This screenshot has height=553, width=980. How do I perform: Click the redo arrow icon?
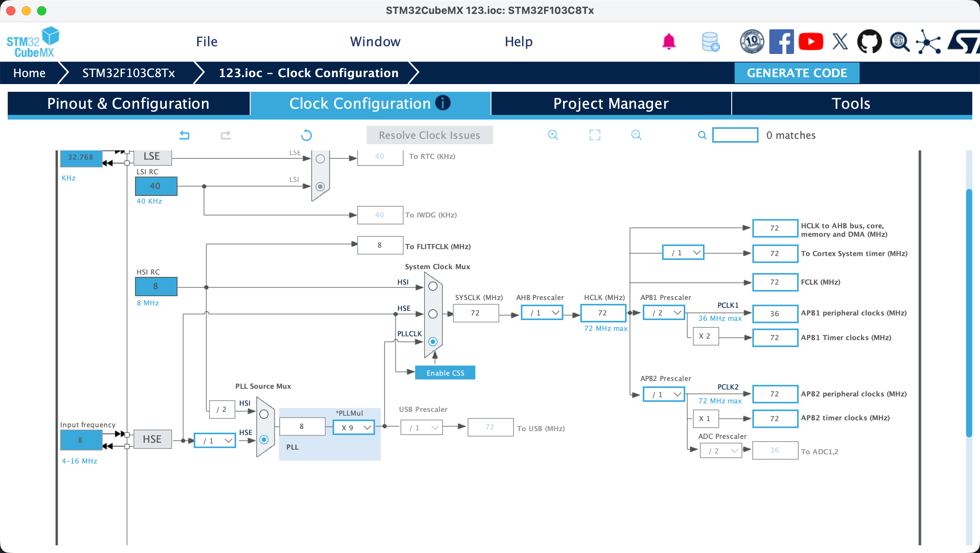[x=226, y=135]
